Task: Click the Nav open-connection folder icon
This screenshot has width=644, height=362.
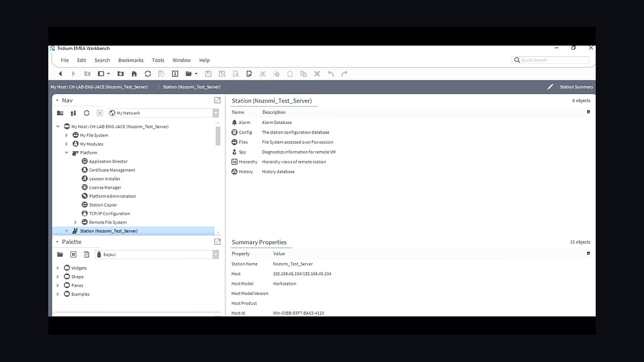Action: 60,113
